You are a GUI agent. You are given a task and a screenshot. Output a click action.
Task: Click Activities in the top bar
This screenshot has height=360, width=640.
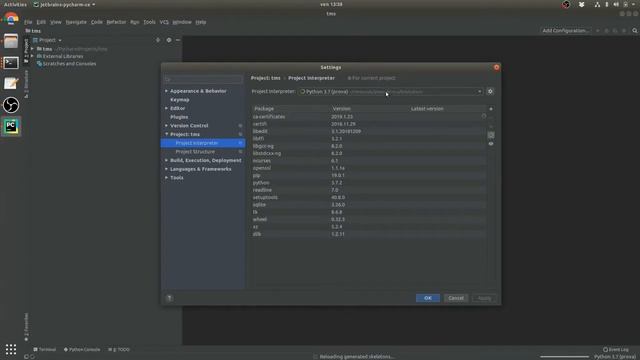click(15, 4)
